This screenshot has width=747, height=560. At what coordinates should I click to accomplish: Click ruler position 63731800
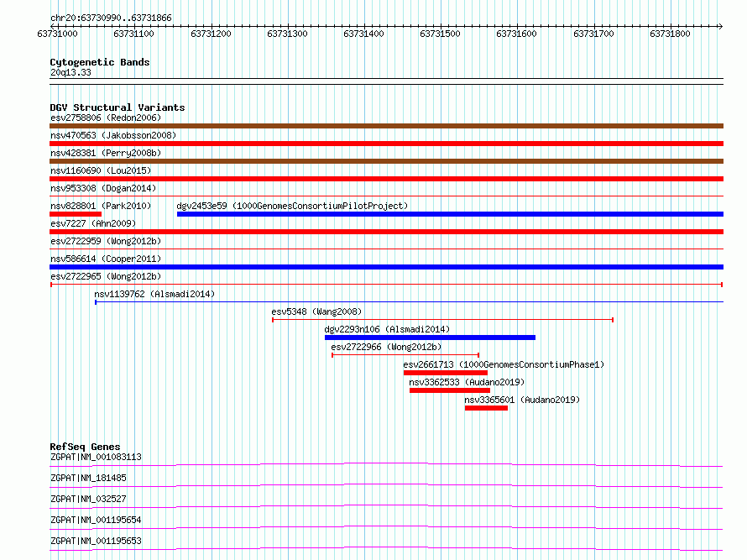[x=670, y=34]
